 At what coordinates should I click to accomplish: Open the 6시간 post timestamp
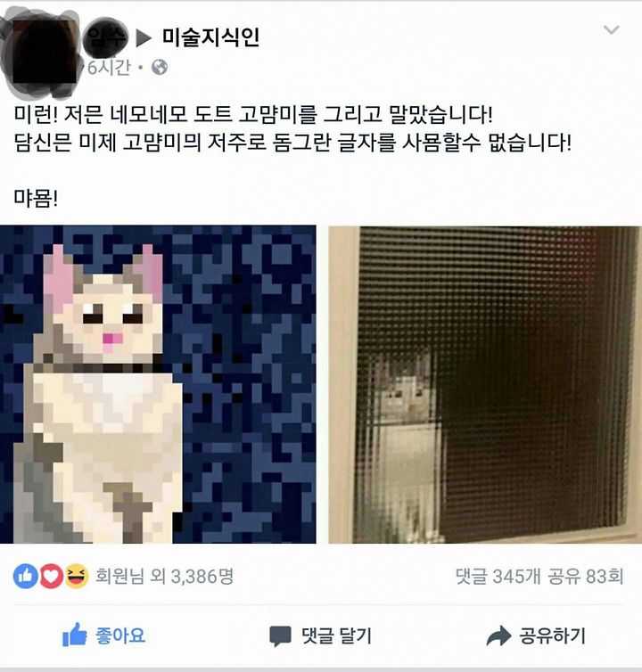click(109, 67)
